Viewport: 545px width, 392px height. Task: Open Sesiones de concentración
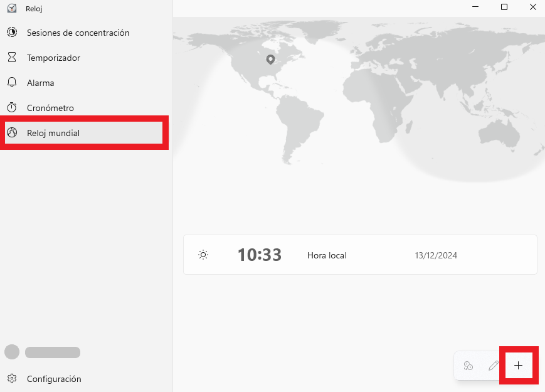[78, 33]
